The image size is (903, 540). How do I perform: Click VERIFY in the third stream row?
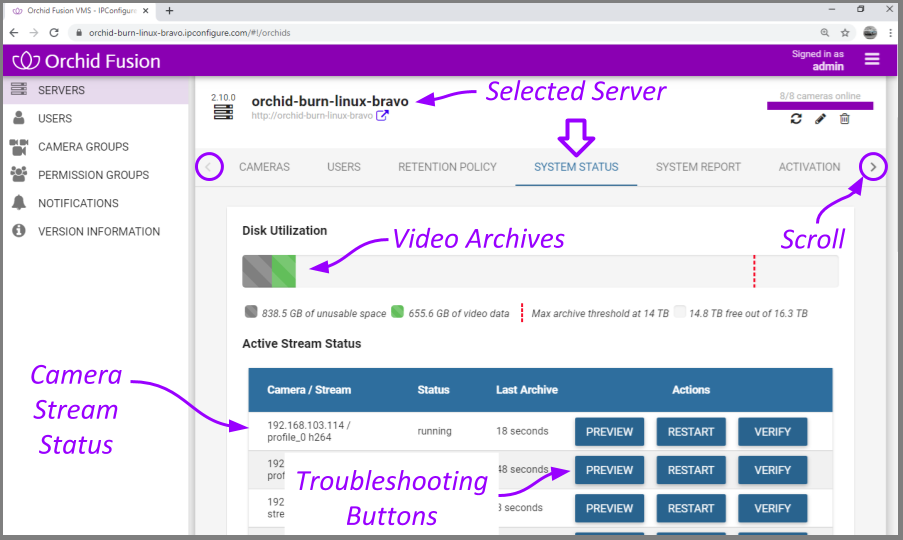click(x=772, y=508)
